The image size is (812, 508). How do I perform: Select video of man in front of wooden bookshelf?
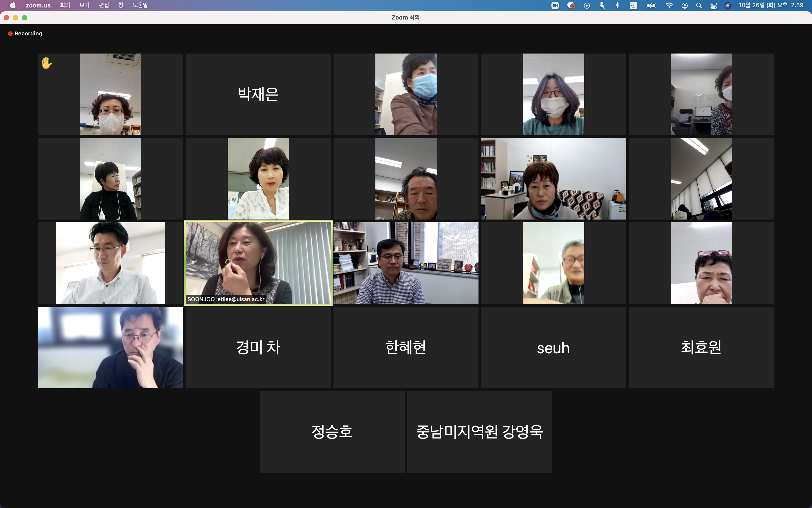tap(406, 179)
